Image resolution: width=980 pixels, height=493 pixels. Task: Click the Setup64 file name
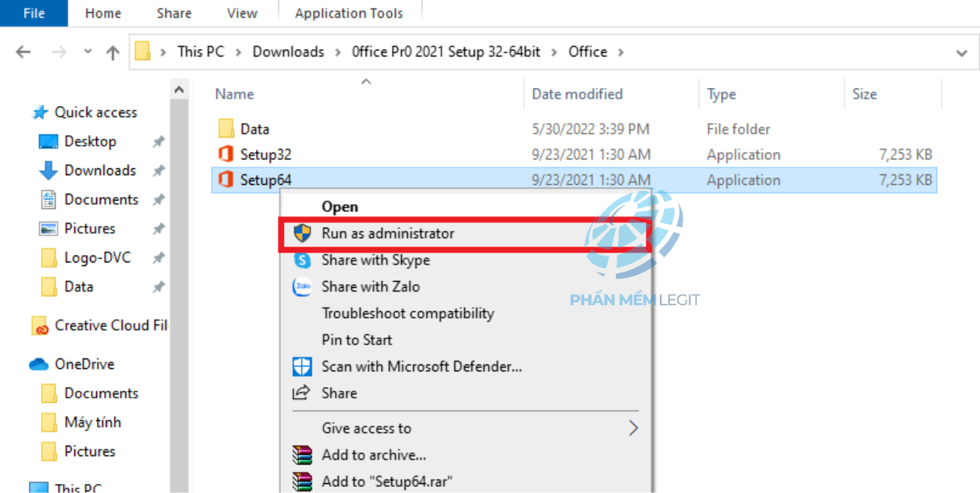point(266,180)
